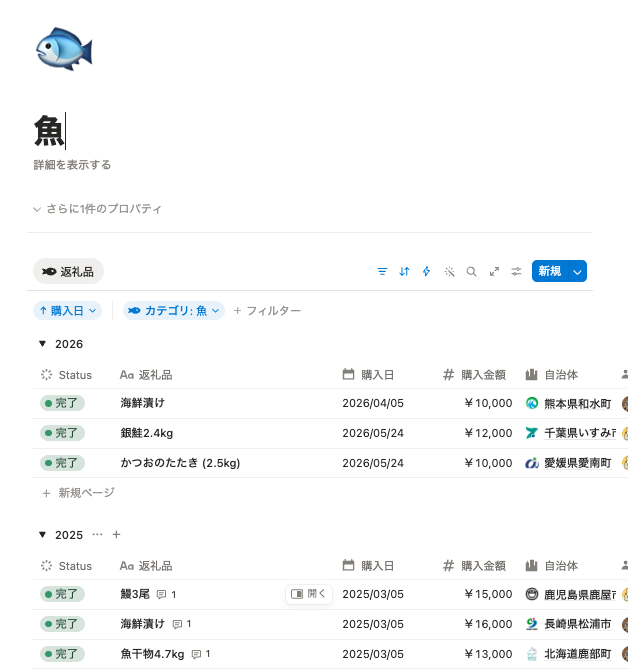Screen dimensions: 628x671
Task: Open 海鮮漬け entry dated 2026/04/05
Action: 142,403
